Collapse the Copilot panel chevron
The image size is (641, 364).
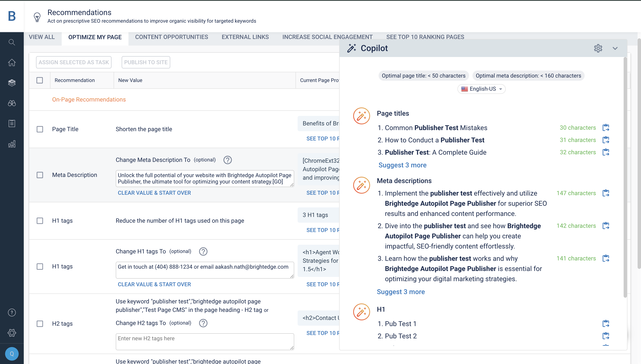tap(615, 48)
